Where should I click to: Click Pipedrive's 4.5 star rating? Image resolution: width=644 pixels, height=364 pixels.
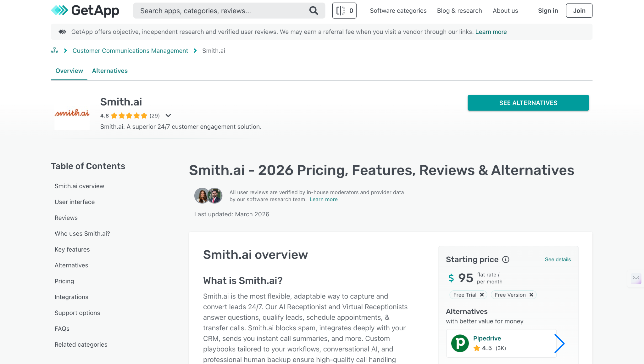[482, 348]
